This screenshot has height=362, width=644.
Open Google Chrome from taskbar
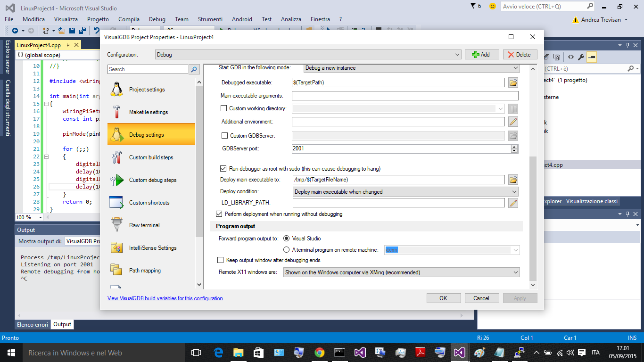[320, 353]
